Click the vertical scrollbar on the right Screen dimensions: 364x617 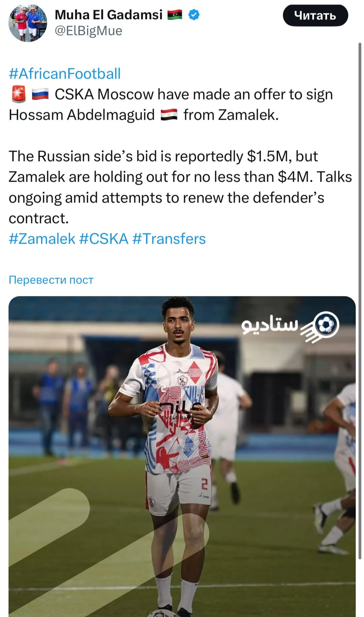tap(360, 301)
